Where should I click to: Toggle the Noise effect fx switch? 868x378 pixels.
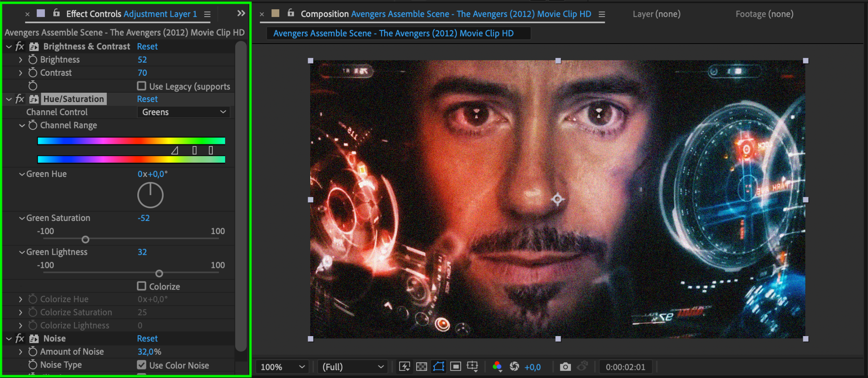point(20,339)
